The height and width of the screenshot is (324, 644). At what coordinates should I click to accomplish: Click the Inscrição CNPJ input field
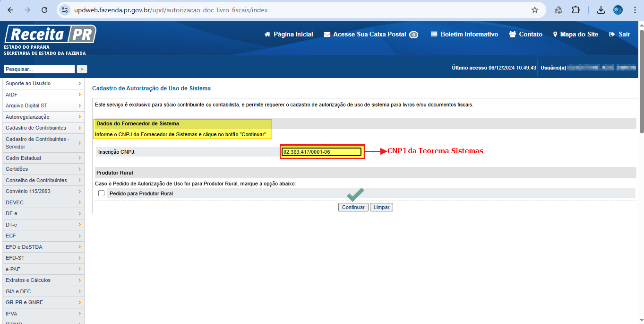322,152
